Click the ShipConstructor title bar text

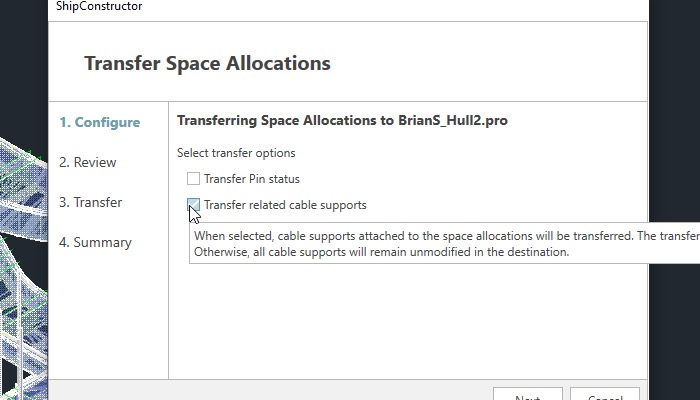pos(99,6)
